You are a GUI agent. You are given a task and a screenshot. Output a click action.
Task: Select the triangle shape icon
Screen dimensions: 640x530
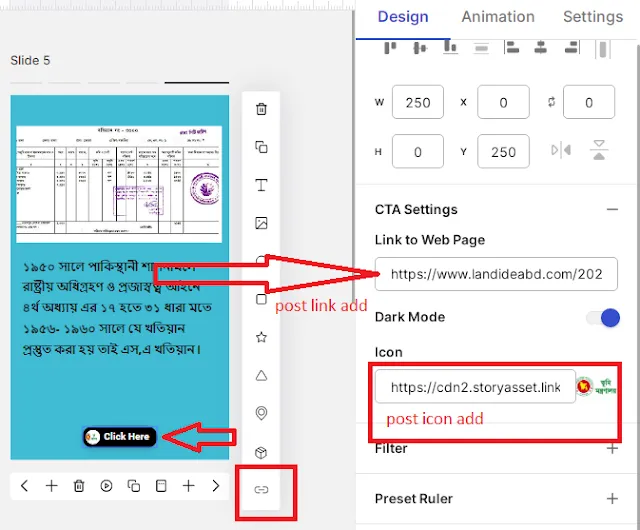tap(261, 375)
